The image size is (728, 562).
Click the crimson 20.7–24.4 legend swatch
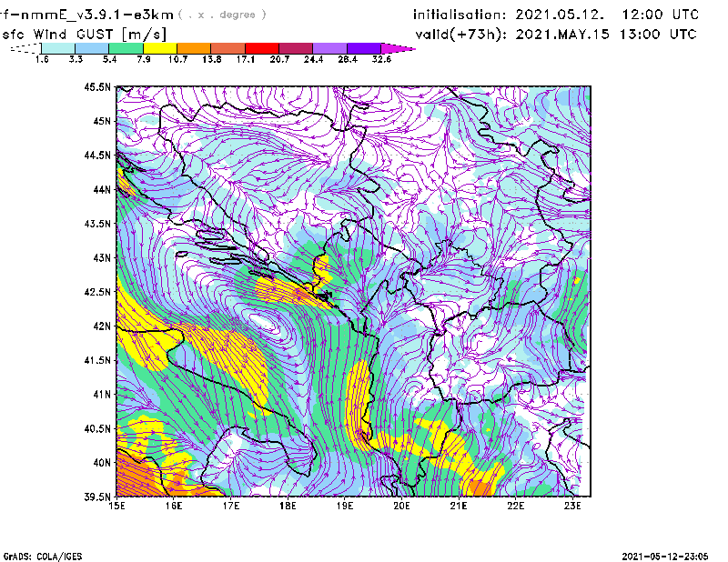click(296, 48)
